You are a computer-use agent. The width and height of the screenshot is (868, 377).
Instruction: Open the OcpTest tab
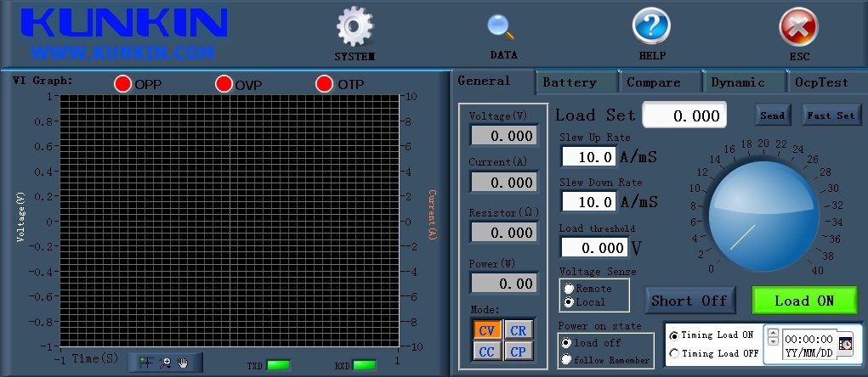tap(820, 82)
